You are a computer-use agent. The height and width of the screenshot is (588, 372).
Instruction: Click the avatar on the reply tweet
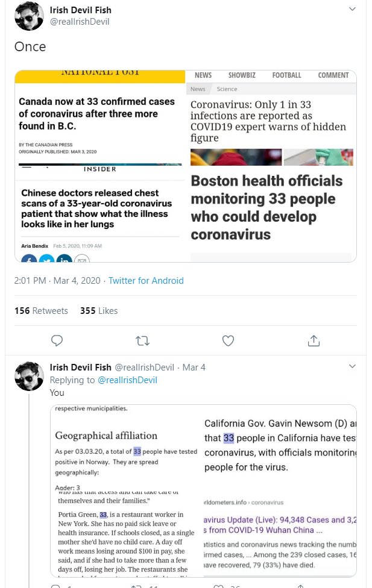click(29, 377)
